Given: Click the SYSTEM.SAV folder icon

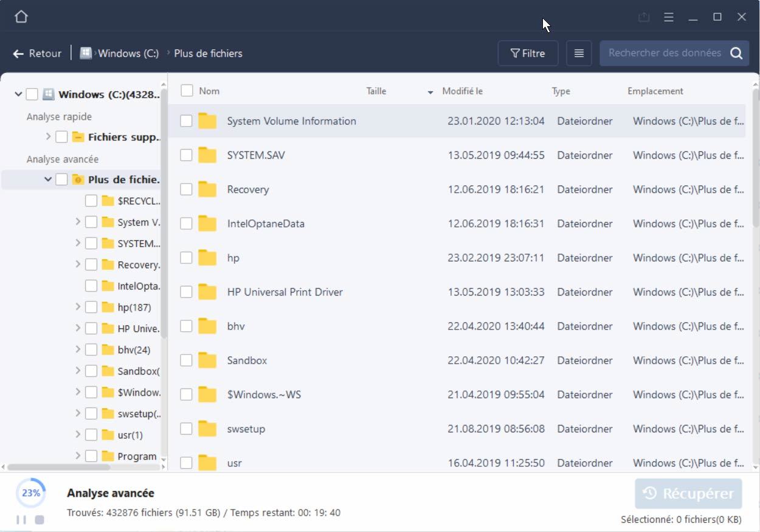Looking at the screenshot, I should tap(207, 155).
